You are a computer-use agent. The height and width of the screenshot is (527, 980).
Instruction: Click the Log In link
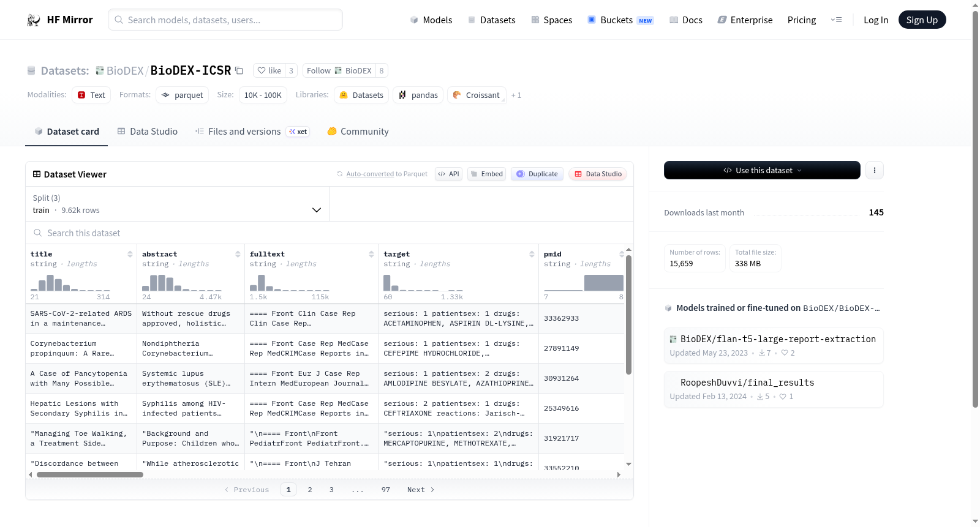pos(876,20)
